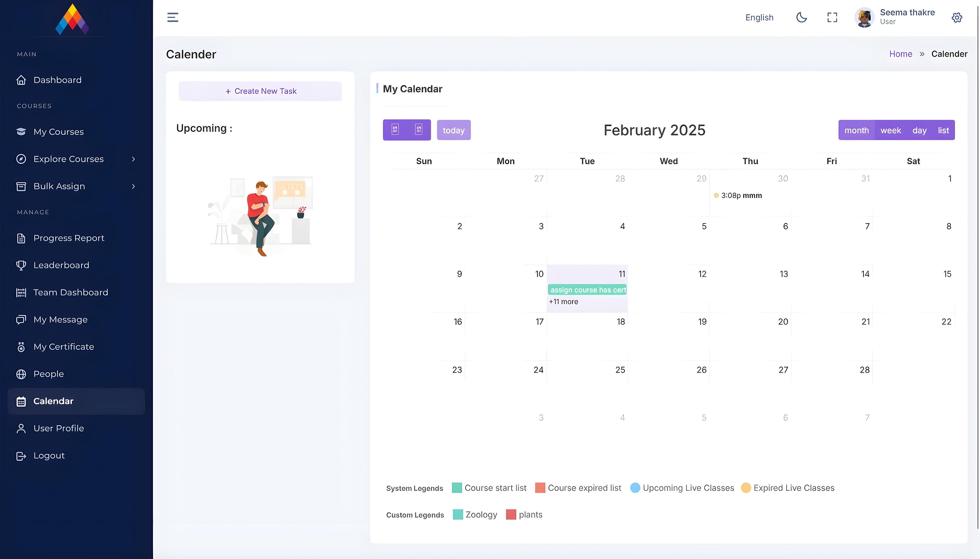The image size is (980, 559).
Task: Click the Logout icon in sidebar
Action: 21,456
